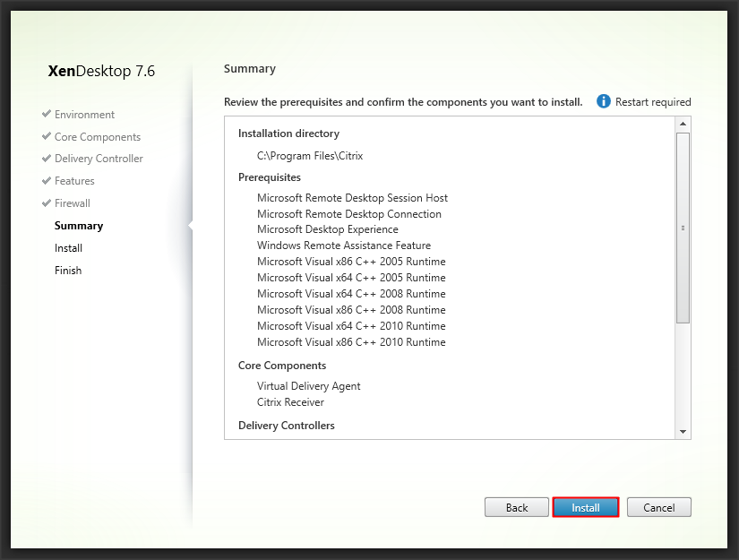Click the Virtual Delivery Agent entry

[x=308, y=386]
